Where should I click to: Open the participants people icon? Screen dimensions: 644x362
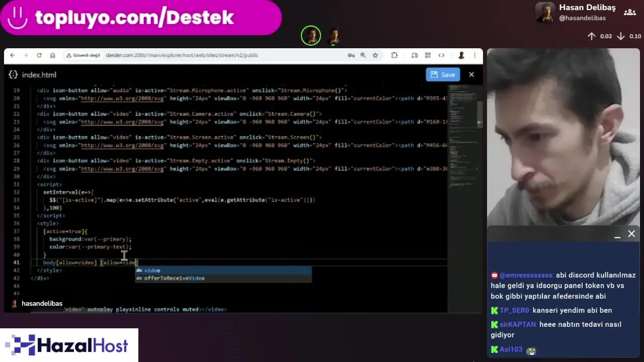point(630,13)
